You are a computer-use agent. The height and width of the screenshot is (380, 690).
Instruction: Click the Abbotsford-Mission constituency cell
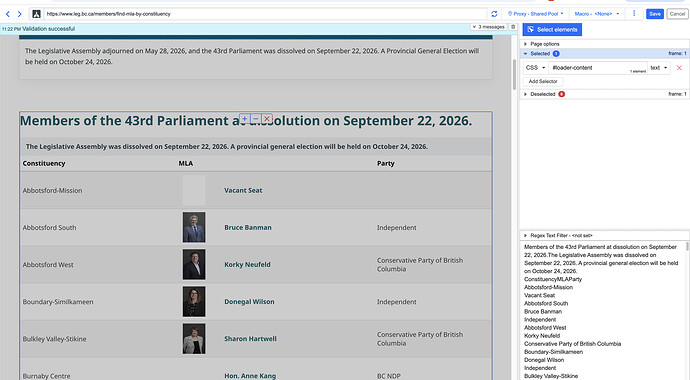52,190
